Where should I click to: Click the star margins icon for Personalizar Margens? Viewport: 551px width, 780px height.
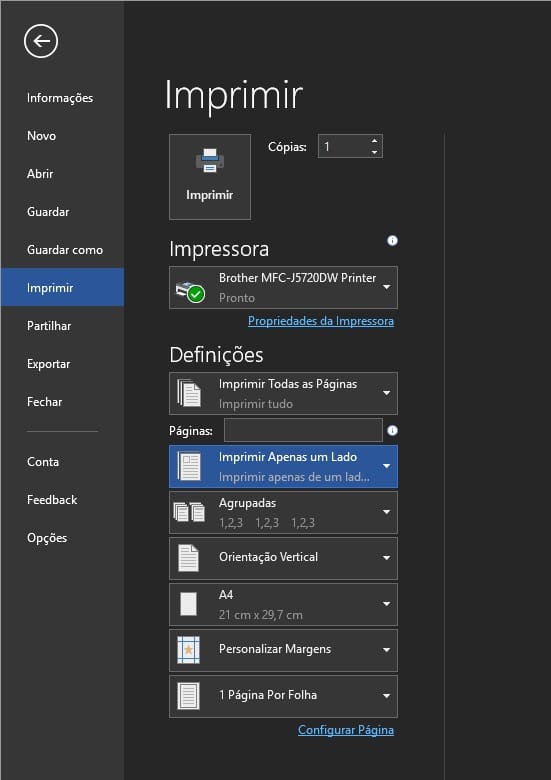pyautogui.click(x=188, y=650)
